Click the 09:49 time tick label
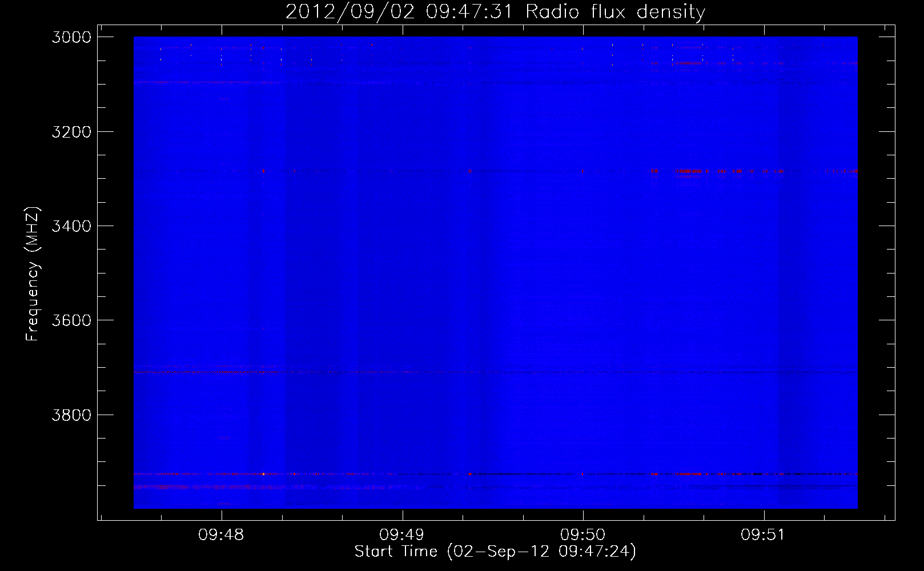Screen dimensions: 924x571 pos(402,535)
